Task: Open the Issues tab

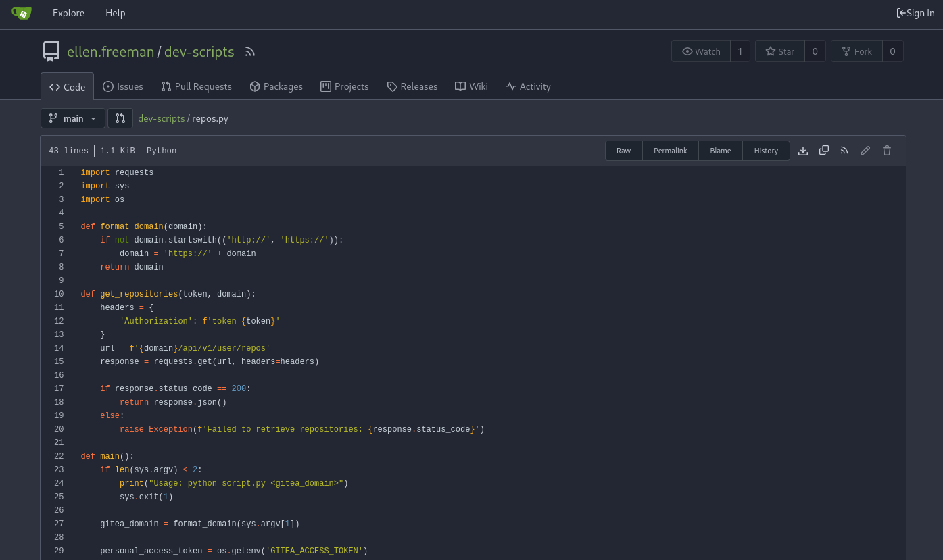Action: click(x=123, y=86)
